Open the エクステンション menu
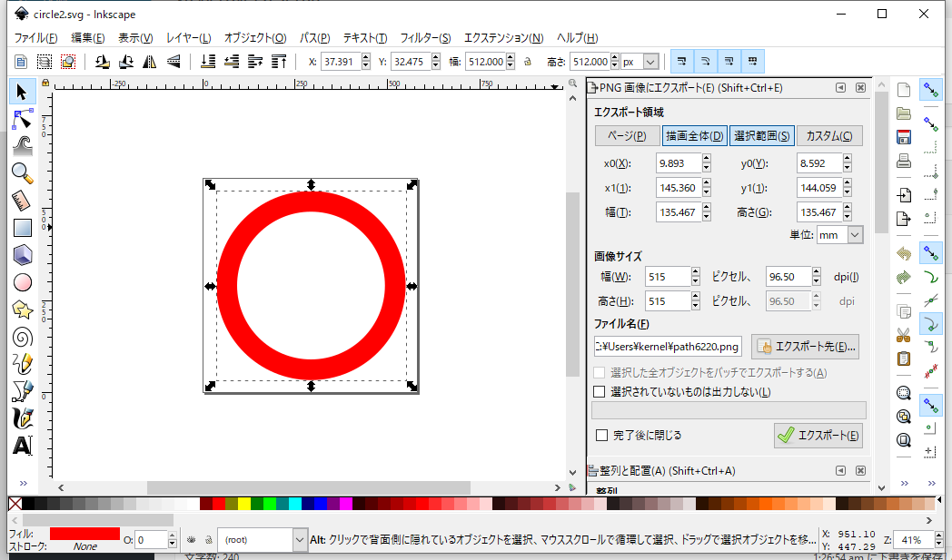Image resolution: width=952 pixels, height=560 pixels. (503, 38)
